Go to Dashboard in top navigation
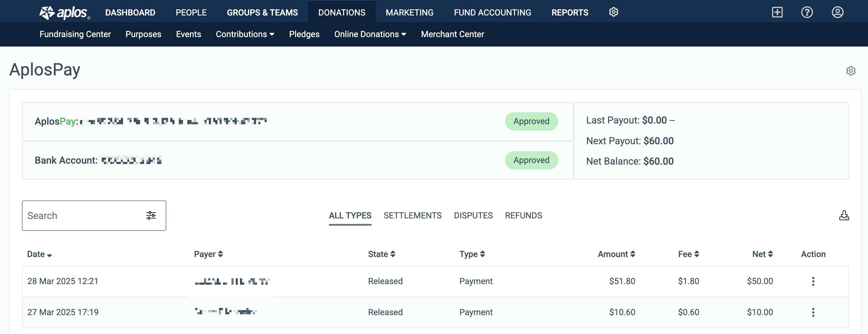Screen dimensions: 868x334 [x=130, y=12]
